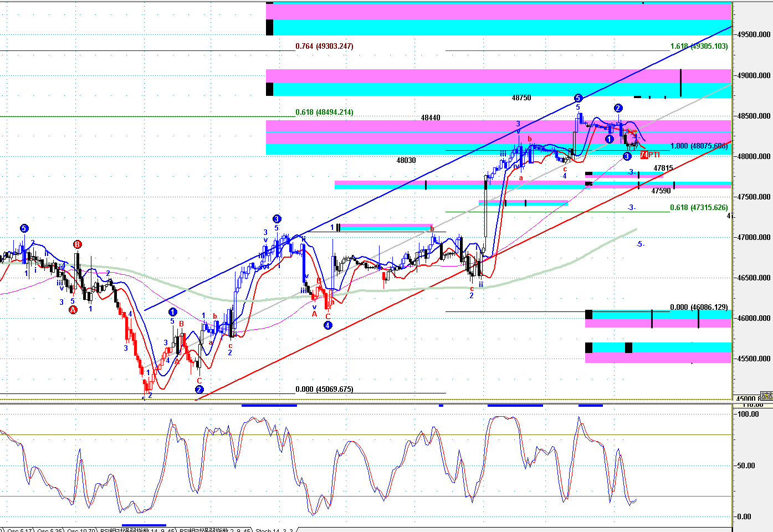
Task: Click the 0.000 (46086.129) Fibonacci label
Action: (x=699, y=307)
